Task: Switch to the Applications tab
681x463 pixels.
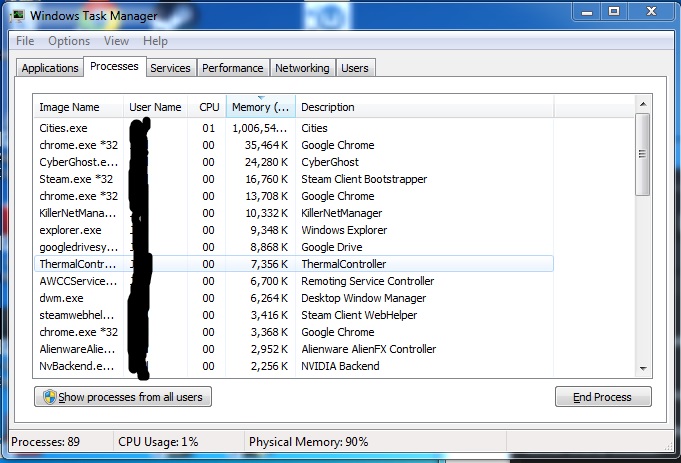Action: coord(50,68)
